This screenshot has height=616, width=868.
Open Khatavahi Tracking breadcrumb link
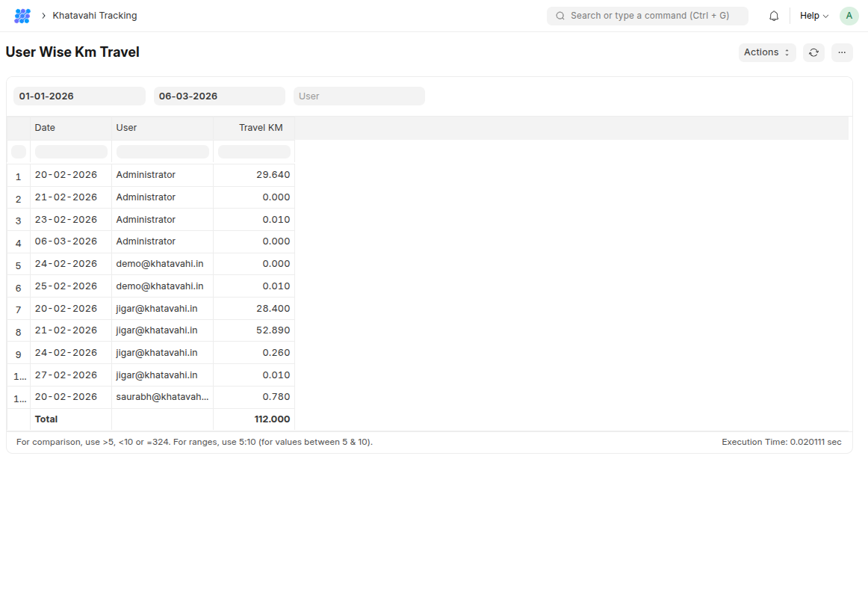95,16
